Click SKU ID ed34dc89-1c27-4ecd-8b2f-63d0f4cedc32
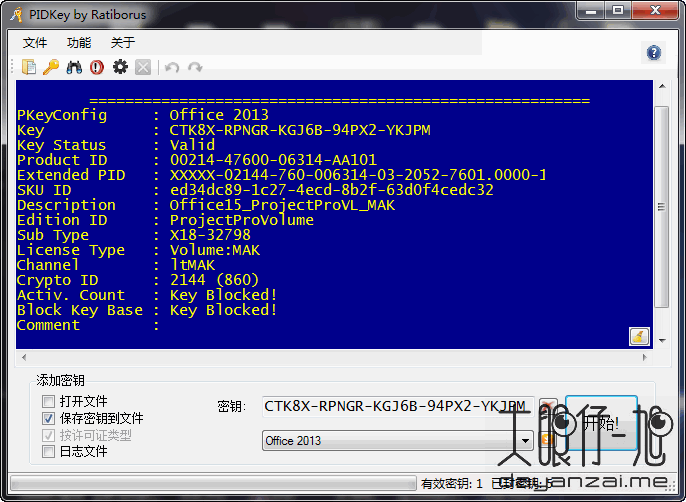The height and width of the screenshot is (502, 686). tap(332, 190)
